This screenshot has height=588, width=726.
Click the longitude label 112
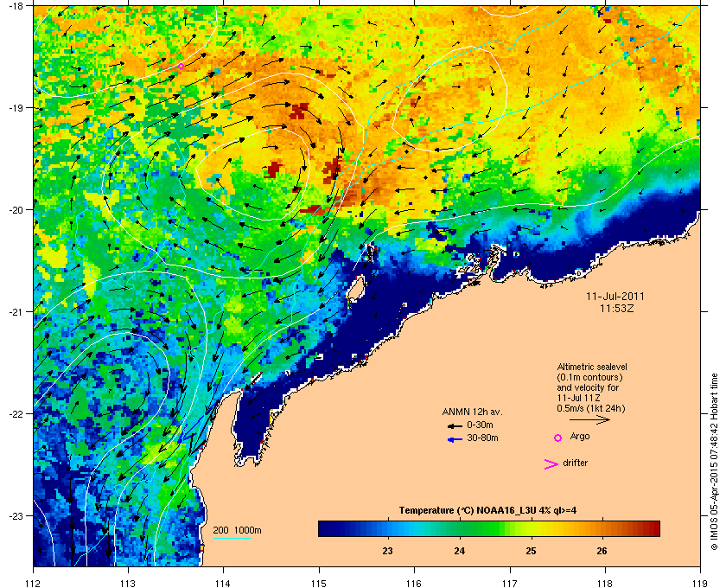pyautogui.click(x=33, y=584)
